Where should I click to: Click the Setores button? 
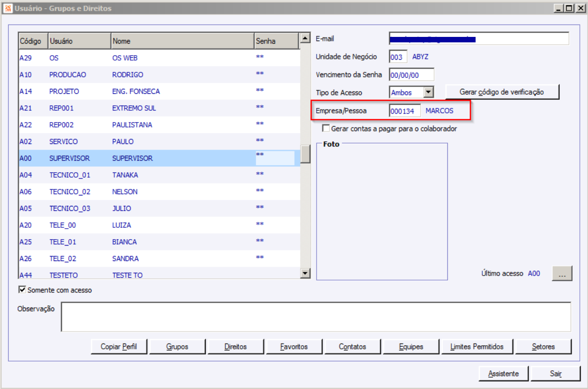pyautogui.click(x=543, y=347)
